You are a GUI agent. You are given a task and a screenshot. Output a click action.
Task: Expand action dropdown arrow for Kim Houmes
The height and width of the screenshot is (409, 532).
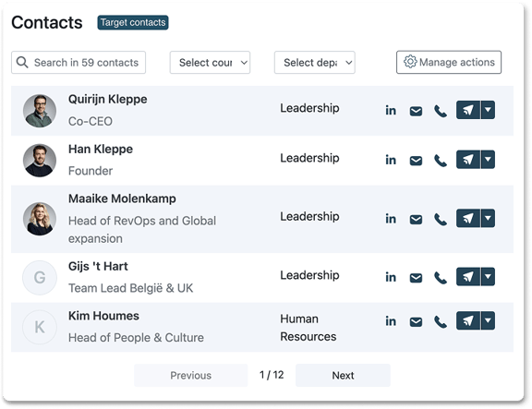coord(488,320)
